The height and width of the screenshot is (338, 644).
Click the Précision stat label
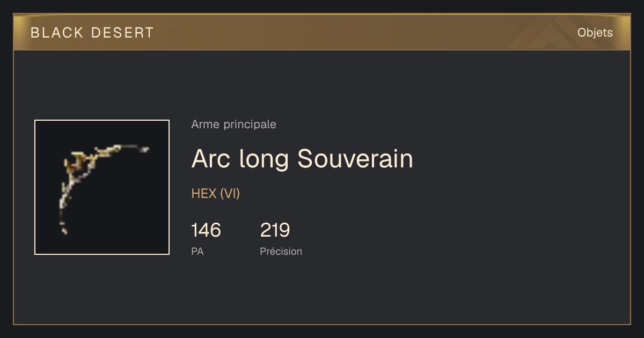pos(281,251)
